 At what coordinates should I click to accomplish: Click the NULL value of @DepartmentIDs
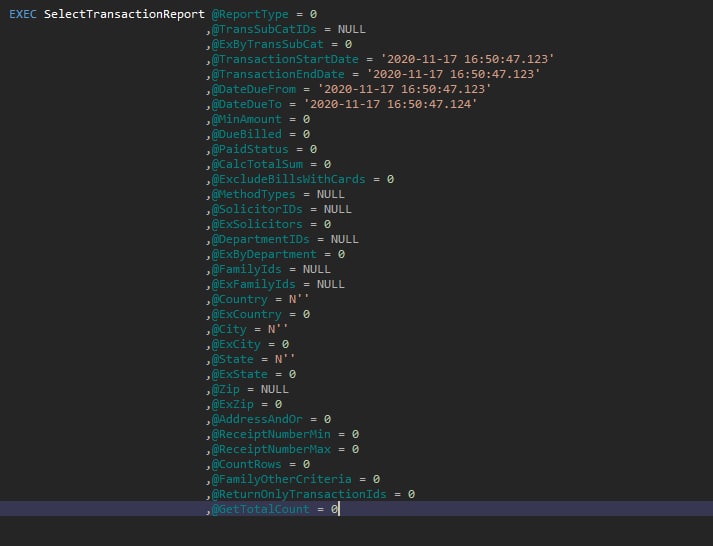point(345,239)
